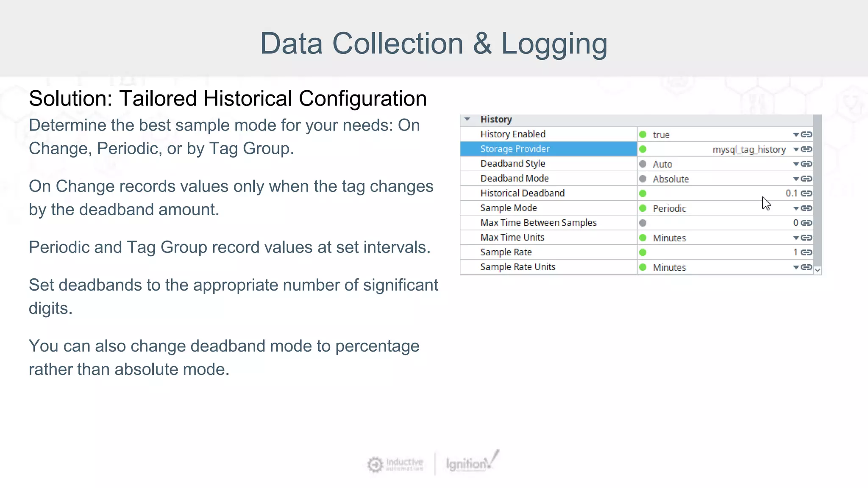Click green status dot beside Sample Rate
This screenshot has width=868, height=488.
point(643,252)
